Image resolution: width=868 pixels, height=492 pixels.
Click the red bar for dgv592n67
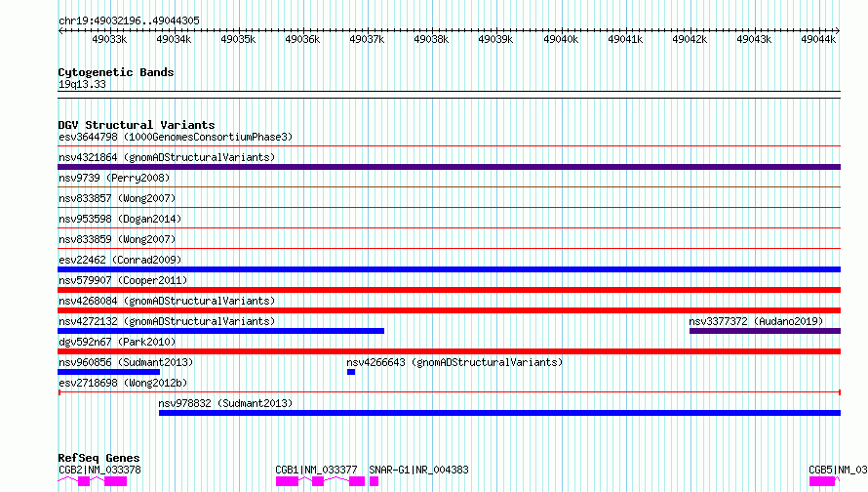[x=449, y=351]
